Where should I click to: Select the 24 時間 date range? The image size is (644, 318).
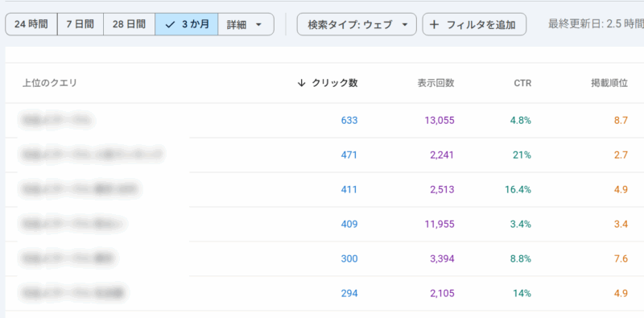pos(31,24)
